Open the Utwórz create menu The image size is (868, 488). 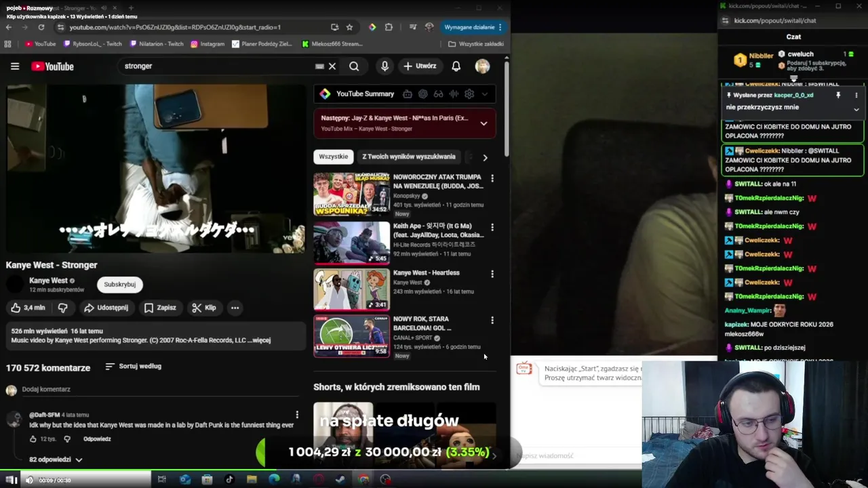point(420,66)
